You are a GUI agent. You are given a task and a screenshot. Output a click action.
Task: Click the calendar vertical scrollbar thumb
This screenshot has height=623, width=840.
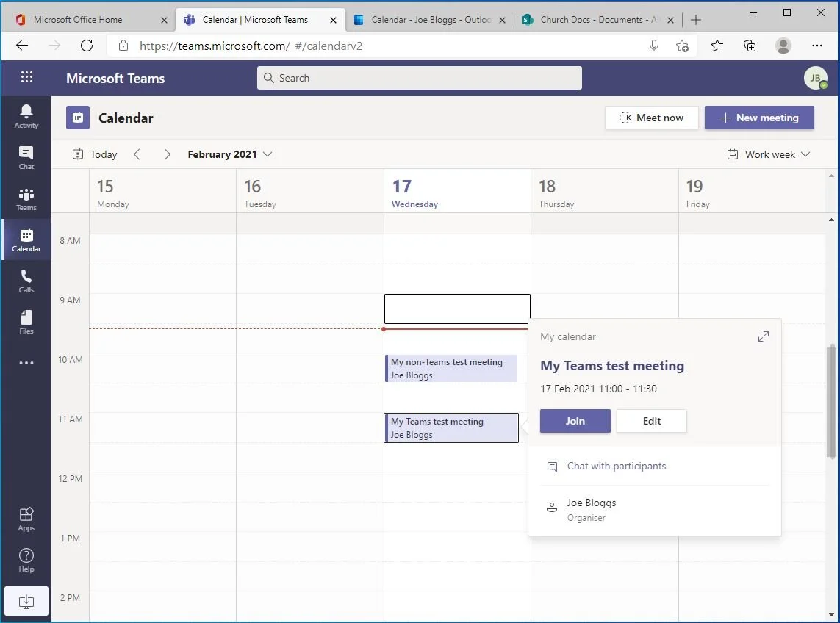pyautogui.click(x=831, y=402)
